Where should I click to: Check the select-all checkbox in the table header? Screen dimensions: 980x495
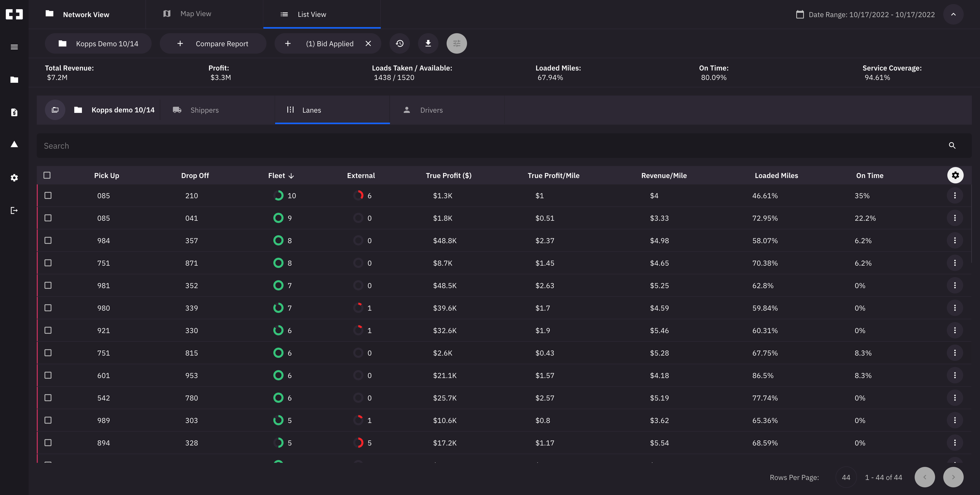tap(47, 175)
